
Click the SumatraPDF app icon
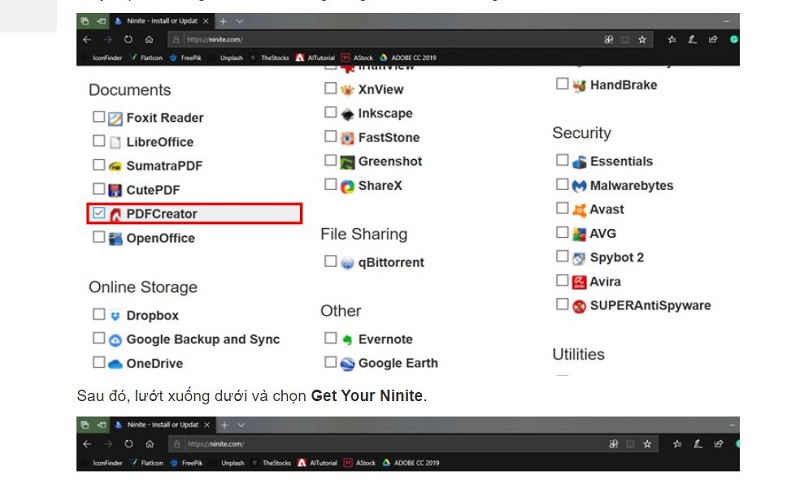[x=115, y=166]
